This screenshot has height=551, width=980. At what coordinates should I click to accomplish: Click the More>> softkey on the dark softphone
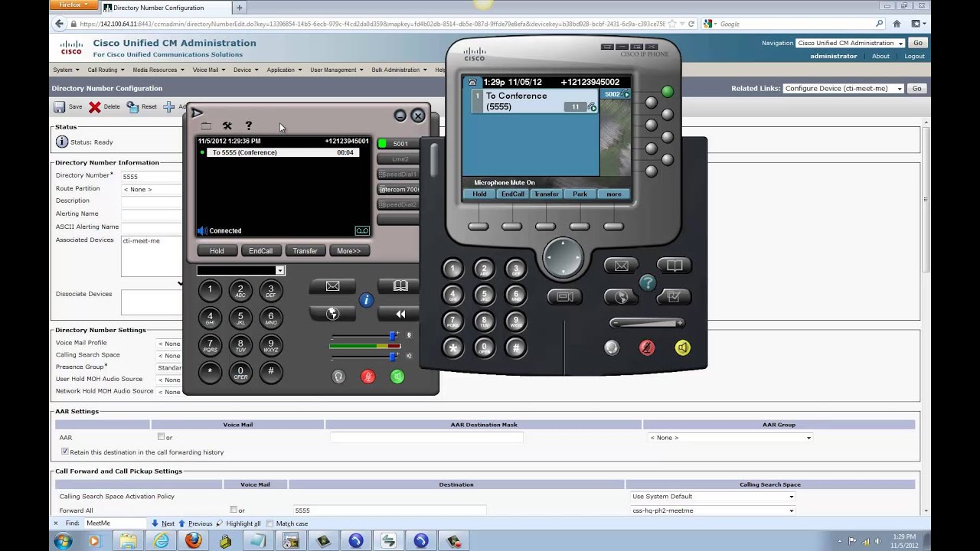pyautogui.click(x=348, y=251)
